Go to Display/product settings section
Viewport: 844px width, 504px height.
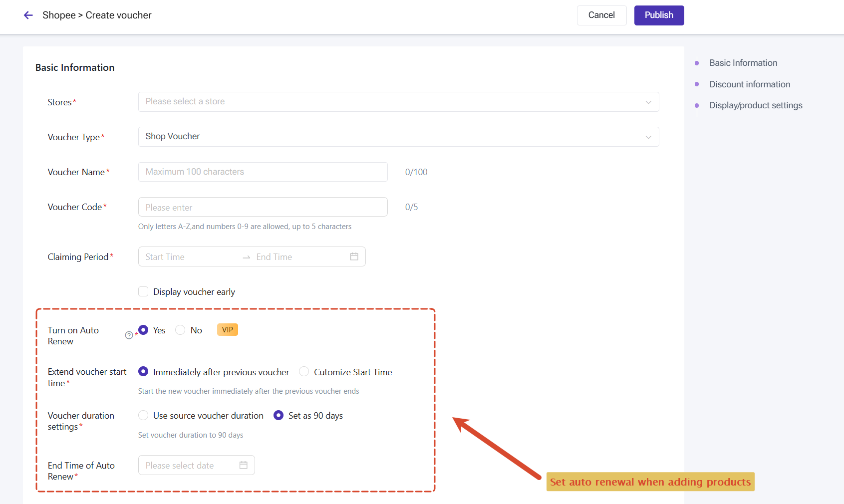756,105
